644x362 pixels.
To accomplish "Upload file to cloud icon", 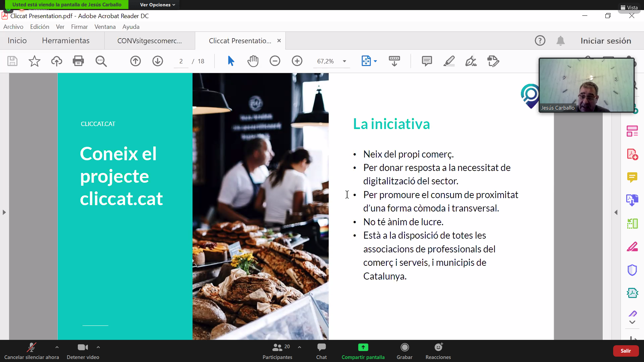I will [56, 61].
